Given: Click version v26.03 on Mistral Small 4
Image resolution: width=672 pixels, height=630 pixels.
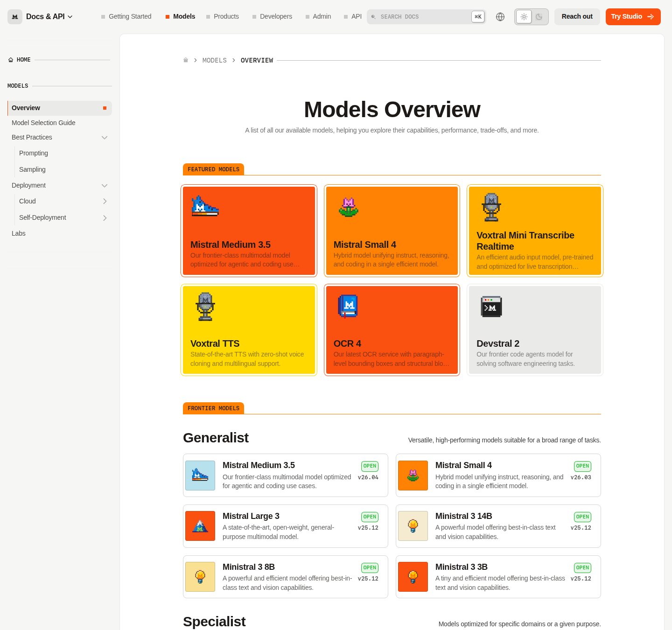Looking at the screenshot, I should click(x=581, y=477).
